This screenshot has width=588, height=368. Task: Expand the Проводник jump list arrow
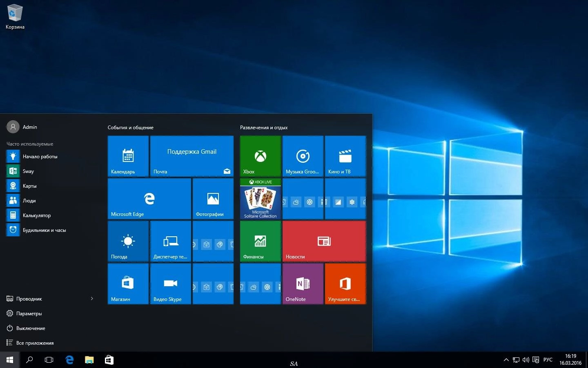(x=92, y=299)
